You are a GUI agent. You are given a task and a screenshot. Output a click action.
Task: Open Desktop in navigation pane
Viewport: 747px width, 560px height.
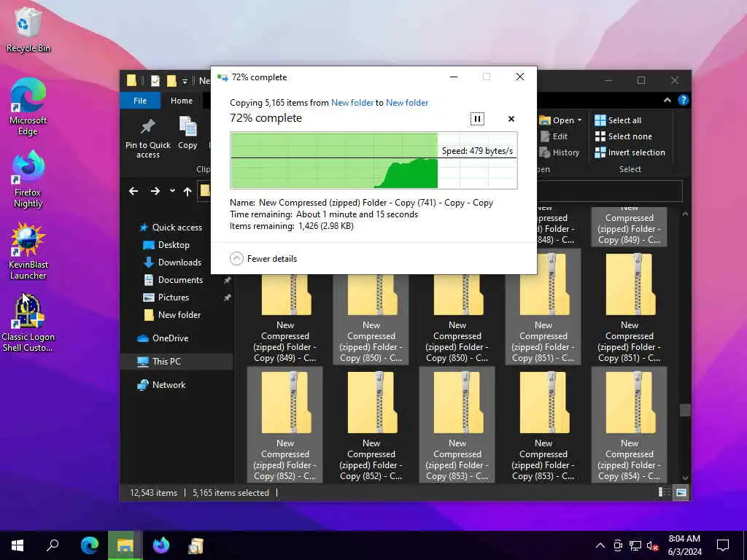pos(166,245)
